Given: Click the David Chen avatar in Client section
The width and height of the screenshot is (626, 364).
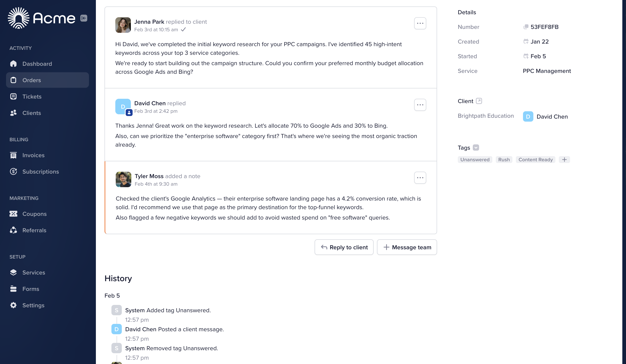Looking at the screenshot, I should [x=528, y=116].
